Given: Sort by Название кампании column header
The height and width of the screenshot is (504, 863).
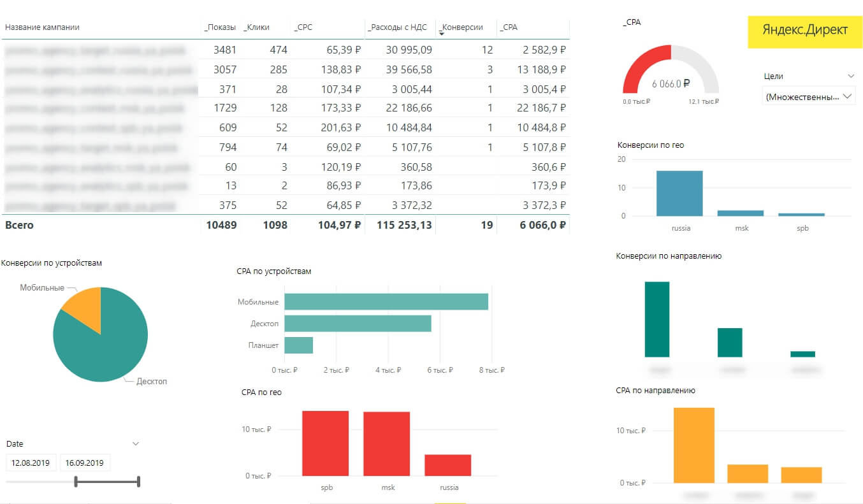Looking at the screenshot, I should pyautogui.click(x=42, y=27).
